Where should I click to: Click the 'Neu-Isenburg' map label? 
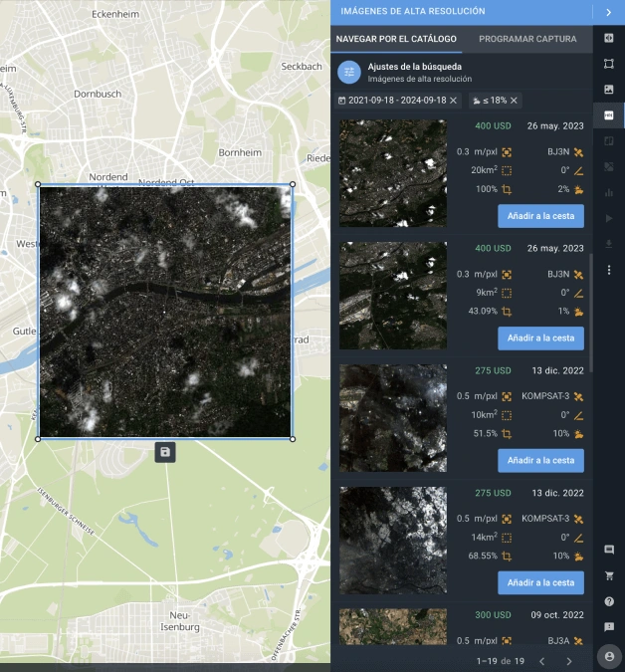[180, 621]
